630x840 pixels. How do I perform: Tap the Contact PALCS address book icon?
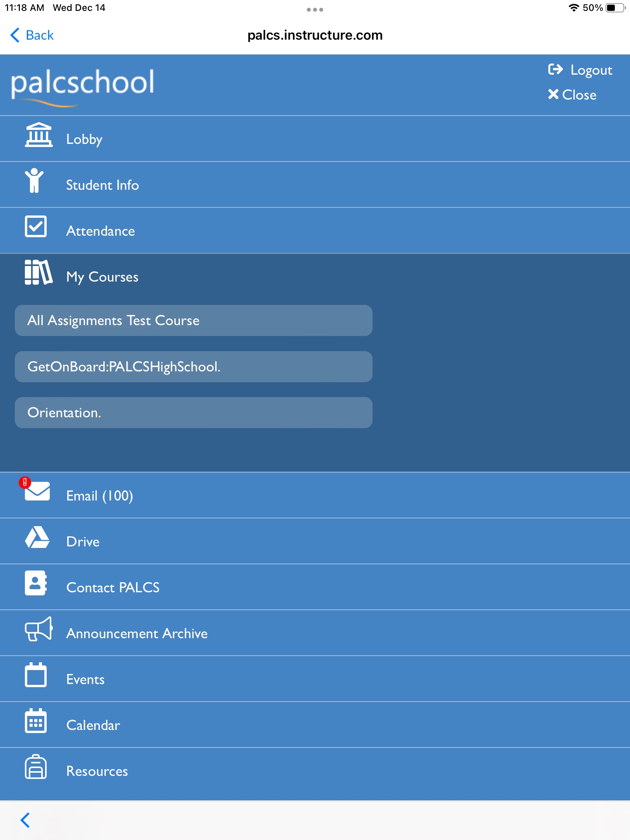(36, 583)
